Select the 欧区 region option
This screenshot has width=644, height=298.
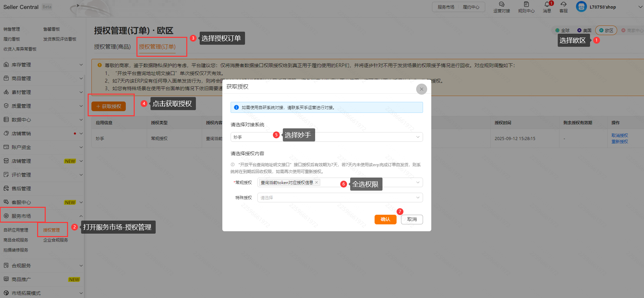(x=606, y=30)
